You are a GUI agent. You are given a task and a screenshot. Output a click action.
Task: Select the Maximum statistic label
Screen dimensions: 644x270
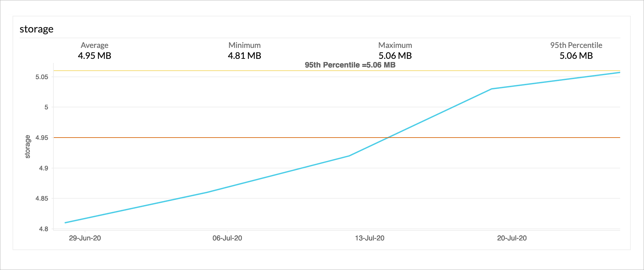tap(395, 45)
